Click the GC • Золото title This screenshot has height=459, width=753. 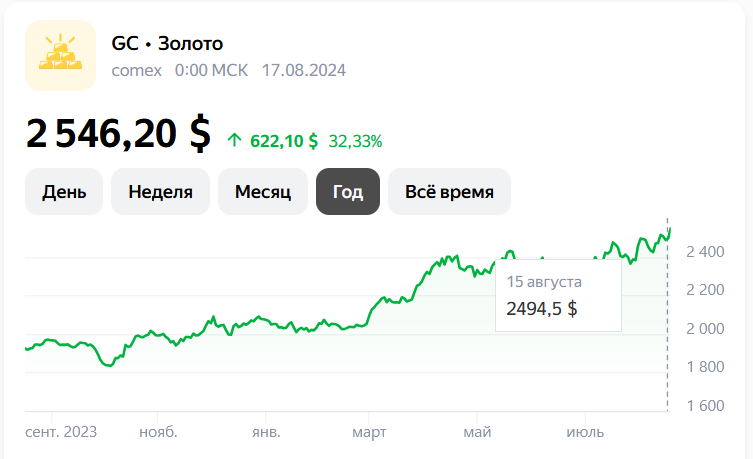tap(167, 44)
